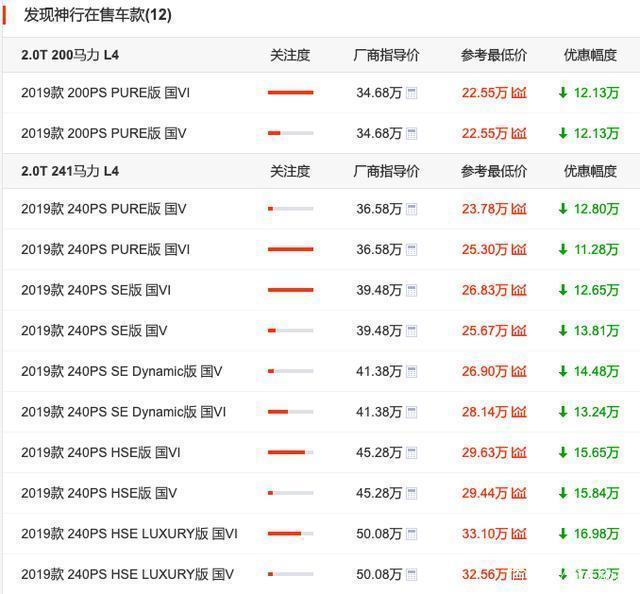The image size is (640, 594).
Task: Show price trend chart icon beside 28.14万
Action: tap(519, 412)
